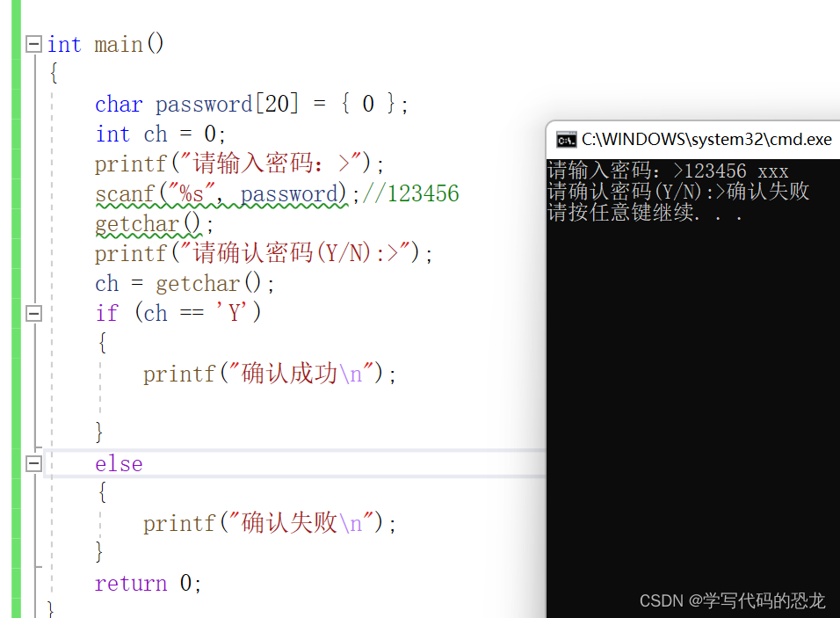Click the else keyword
The width and height of the screenshot is (840, 618).
pos(119,463)
